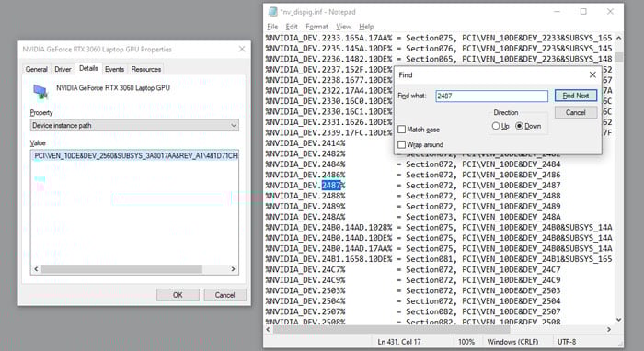Click the Find Next button

pos(576,96)
